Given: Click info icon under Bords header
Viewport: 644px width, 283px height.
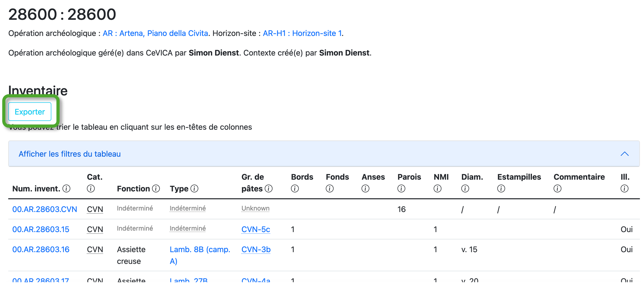Looking at the screenshot, I should 295,188.
